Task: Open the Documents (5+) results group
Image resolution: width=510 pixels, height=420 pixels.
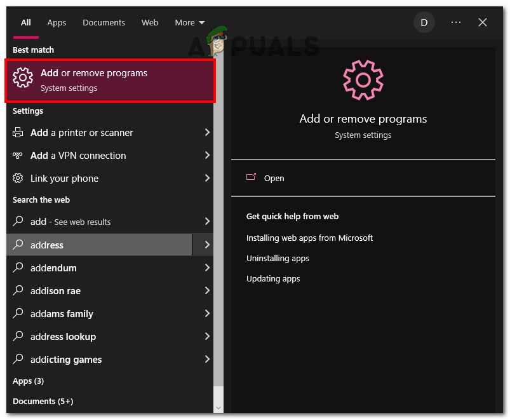Action: [x=43, y=401]
